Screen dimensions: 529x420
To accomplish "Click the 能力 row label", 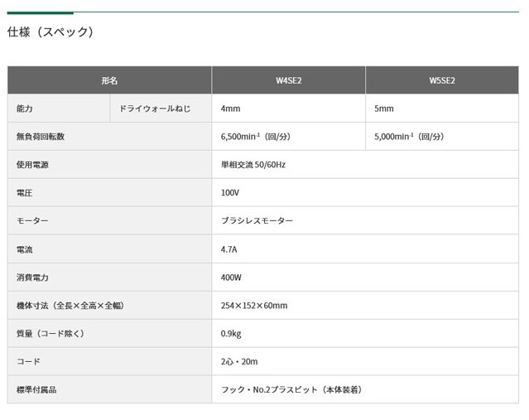I will (59, 109).
